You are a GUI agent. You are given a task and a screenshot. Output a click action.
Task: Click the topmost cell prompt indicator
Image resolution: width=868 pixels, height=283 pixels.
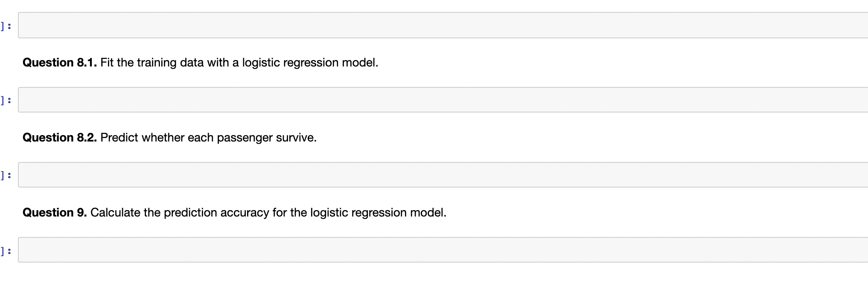pyautogui.click(x=6, y=26)
